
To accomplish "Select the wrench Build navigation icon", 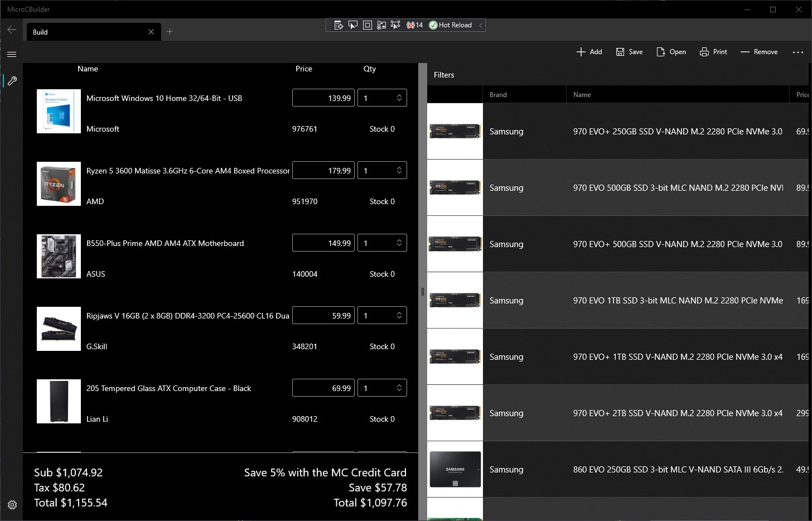I will tap(12, 81).
